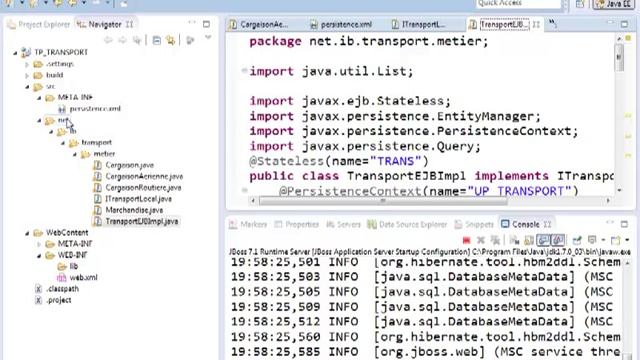640x360 pixels.
Task: Open the Markers view tab
Action: click(248, 224)
